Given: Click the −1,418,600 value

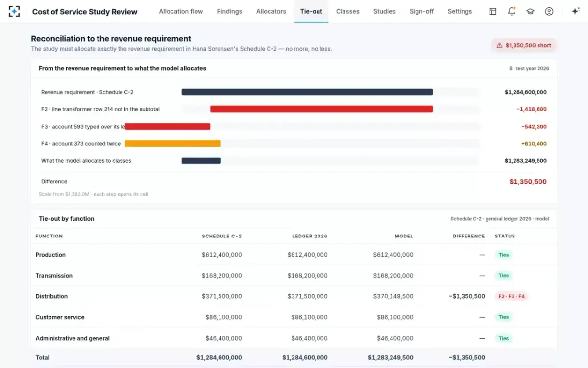Looking at the screenshot, I should pyautogui.click(x=532, y=109).
